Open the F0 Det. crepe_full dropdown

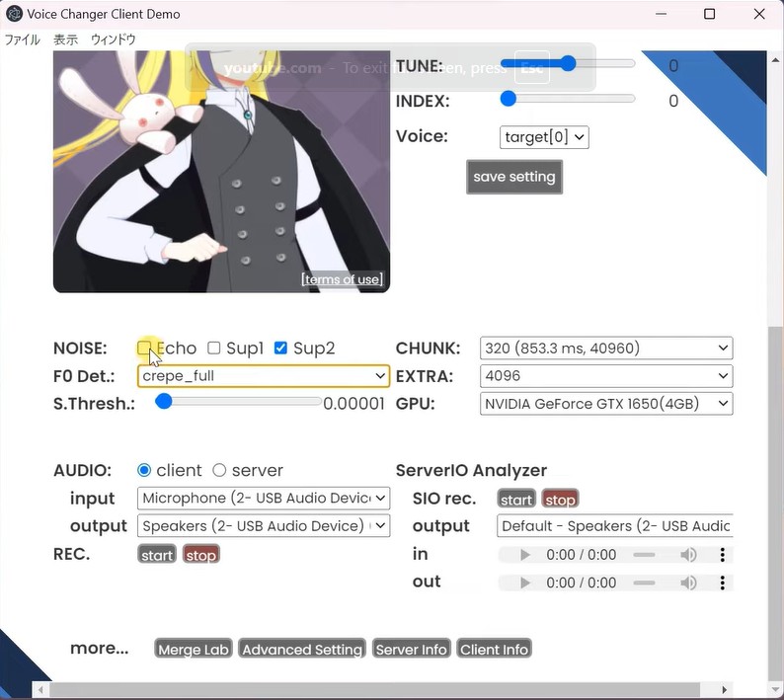[x=264, y=376]
